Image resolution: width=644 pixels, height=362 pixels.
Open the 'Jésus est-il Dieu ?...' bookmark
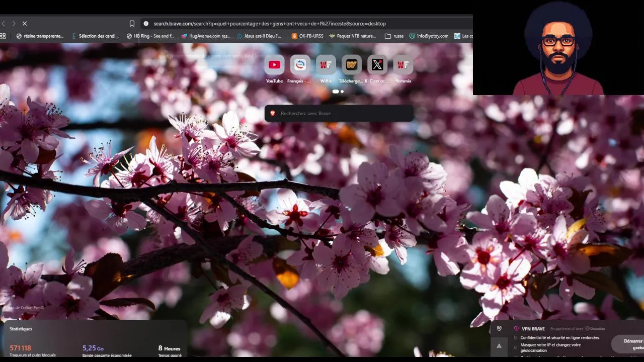(x=259, y=36)
